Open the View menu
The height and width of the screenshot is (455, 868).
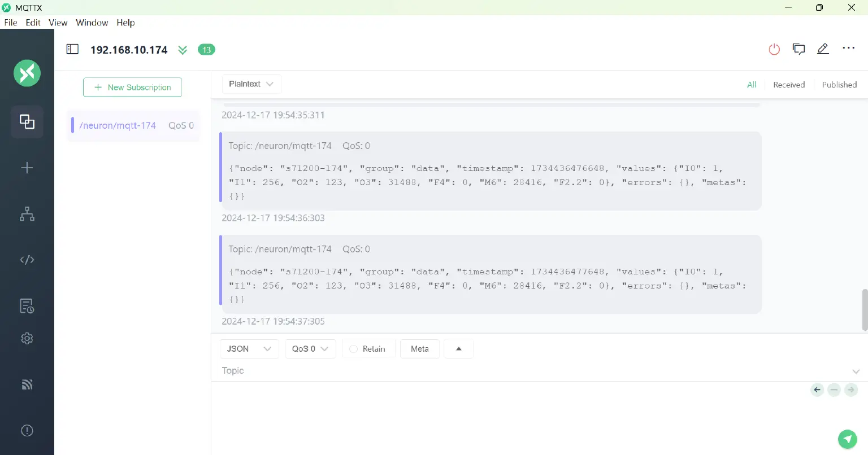click(58, 23)
